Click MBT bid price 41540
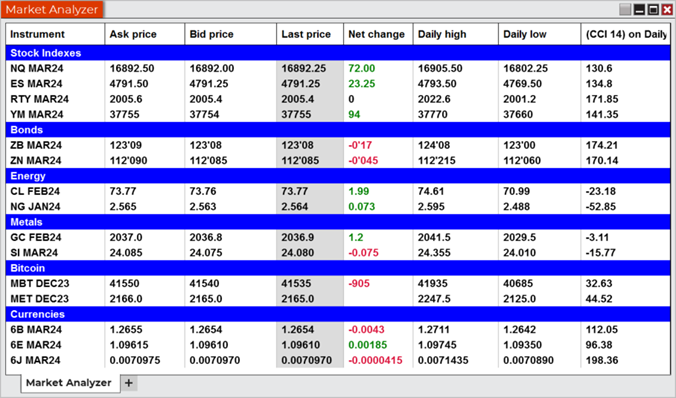 click(204, 283)
